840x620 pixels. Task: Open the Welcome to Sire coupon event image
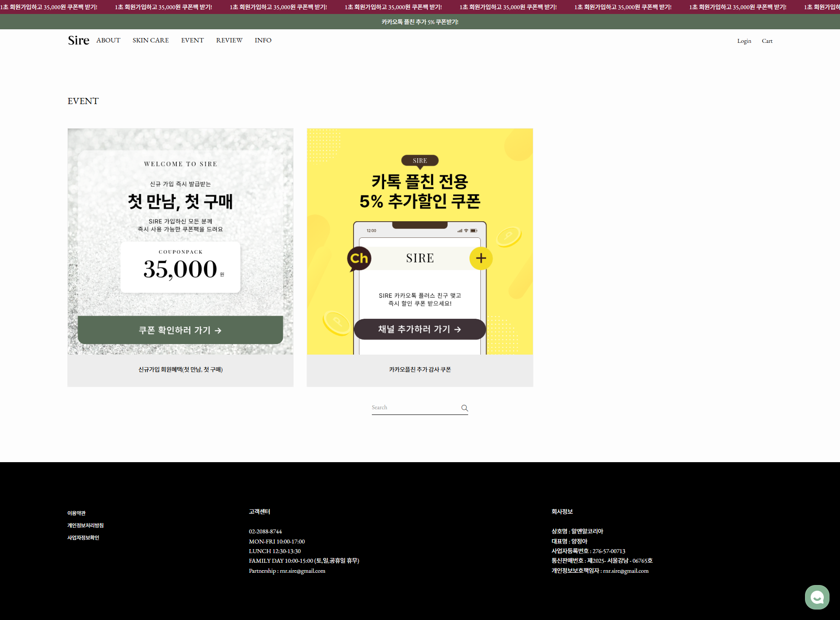(180, 241)
